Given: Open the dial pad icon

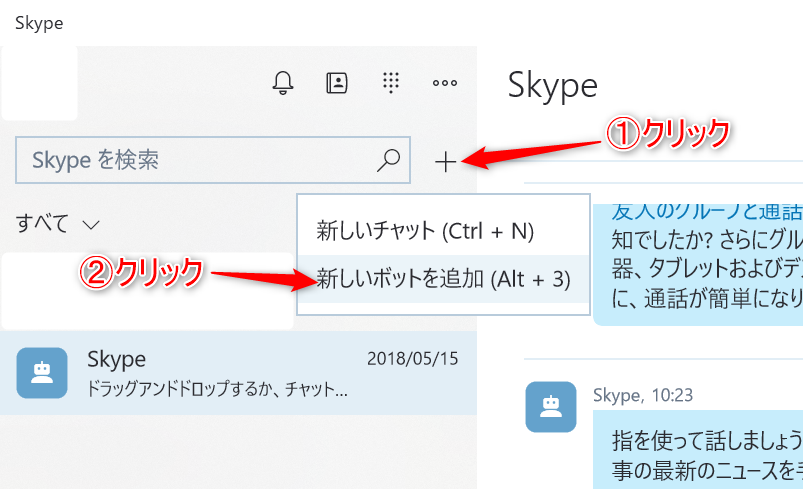Looking at the screenshot, I should 391,83.
